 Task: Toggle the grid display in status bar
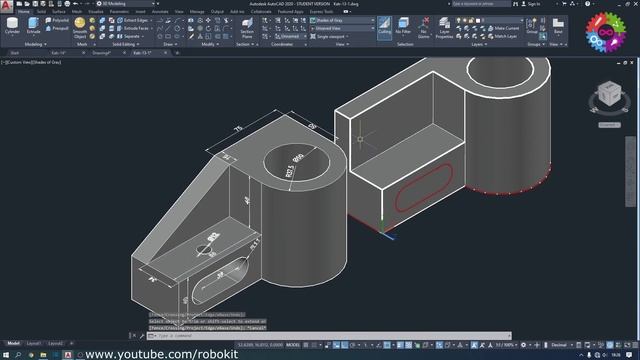(306, 345)
